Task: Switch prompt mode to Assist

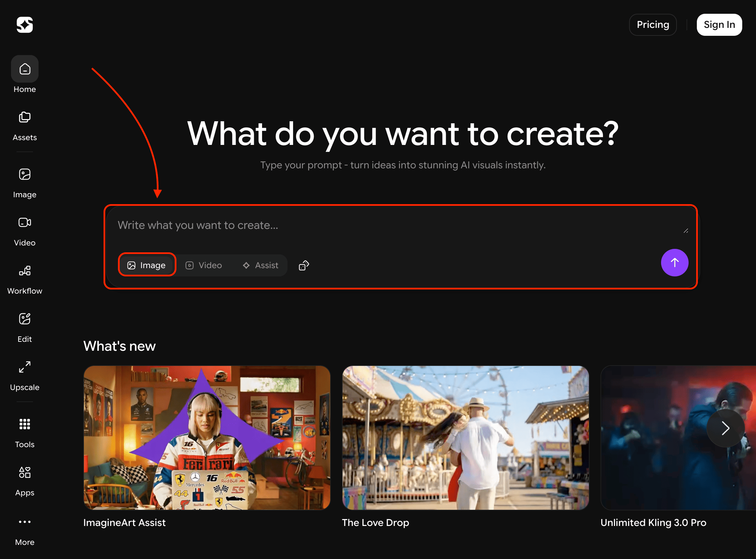Action: [261, 265]
